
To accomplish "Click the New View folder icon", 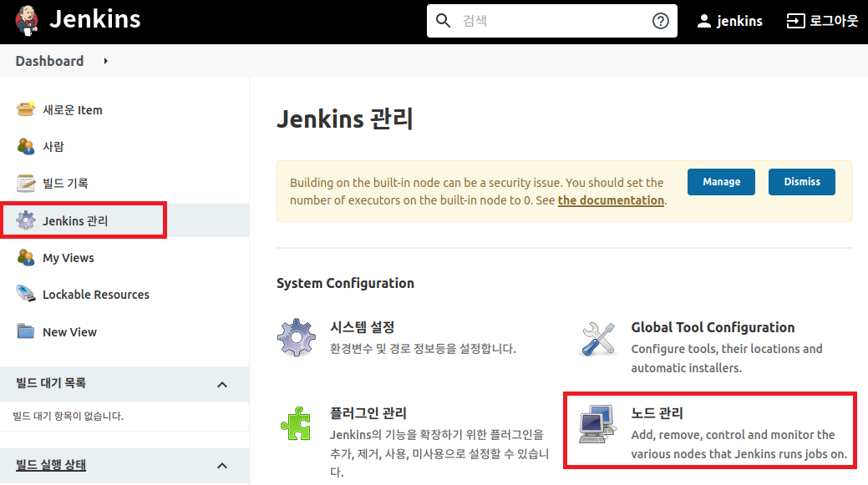I will click(x=25, y=331).
